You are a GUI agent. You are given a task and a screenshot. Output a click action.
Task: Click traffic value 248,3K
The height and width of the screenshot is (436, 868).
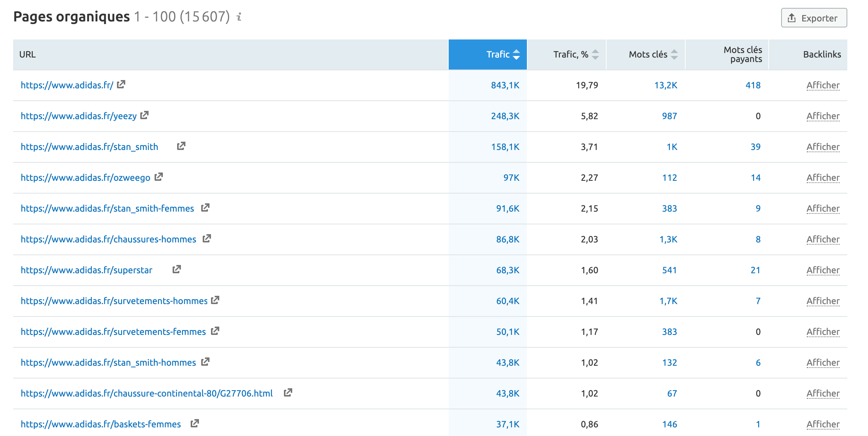click(x=505, y=116)
